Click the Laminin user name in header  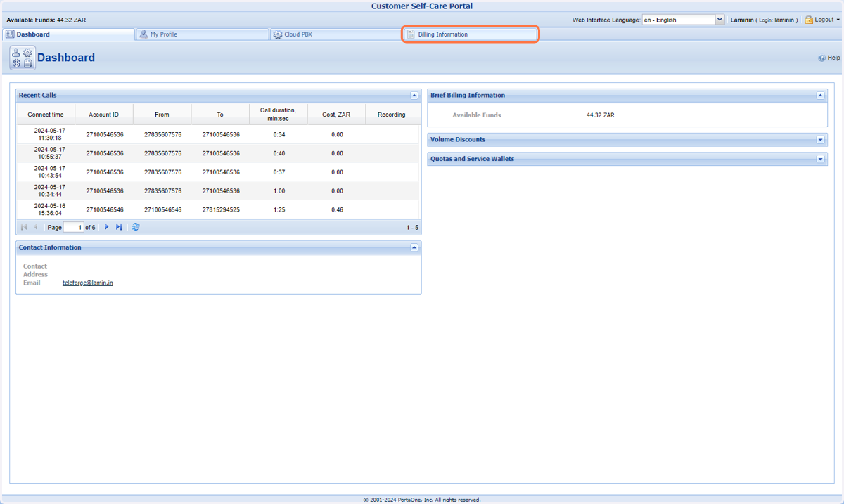coord(742,20)
